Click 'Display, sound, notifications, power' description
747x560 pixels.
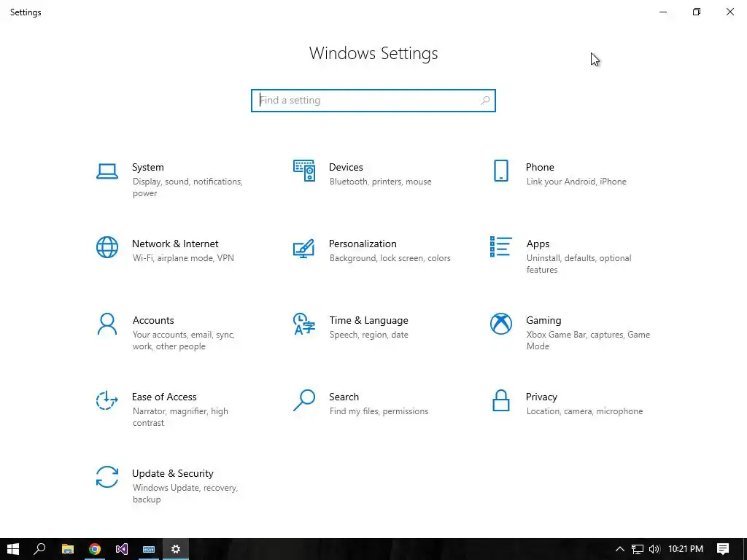click(187, 187)
